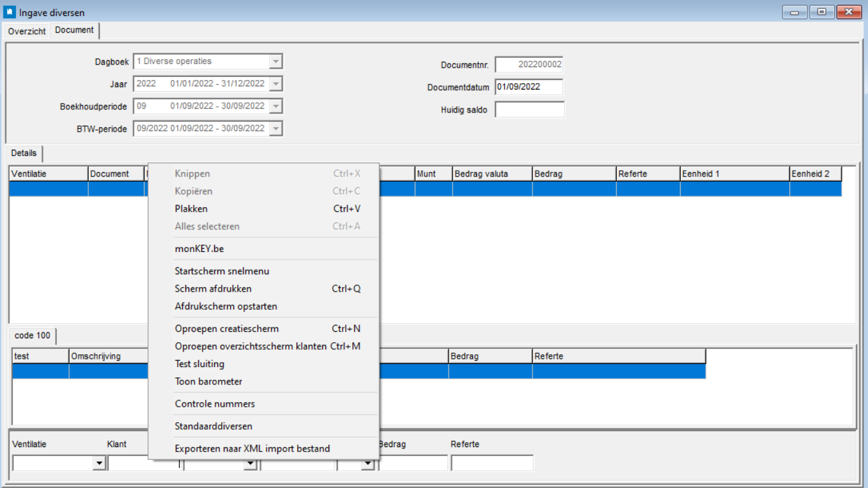868x488 pixels.
Task: Click the Munt column header
Action: click(433, 174)
